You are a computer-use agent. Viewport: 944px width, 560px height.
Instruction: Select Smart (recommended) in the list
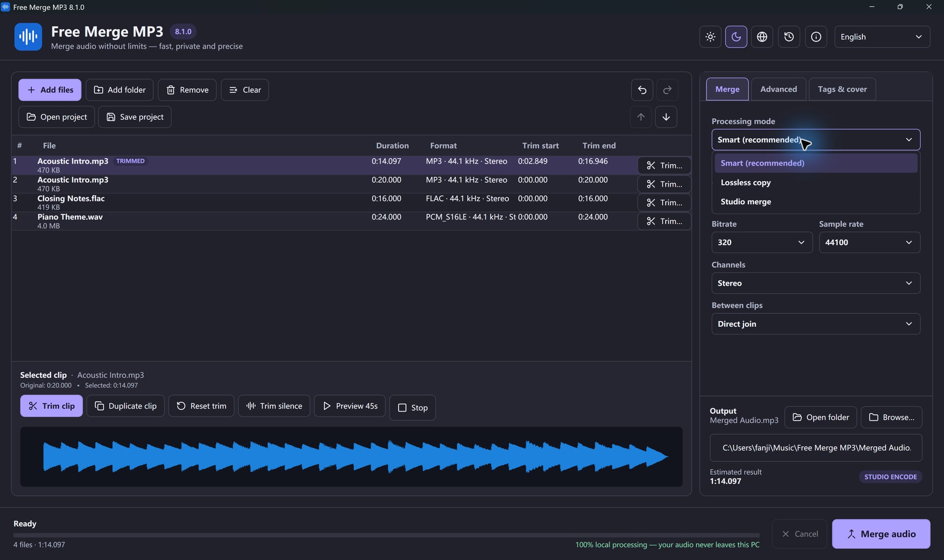pos(816,163)
